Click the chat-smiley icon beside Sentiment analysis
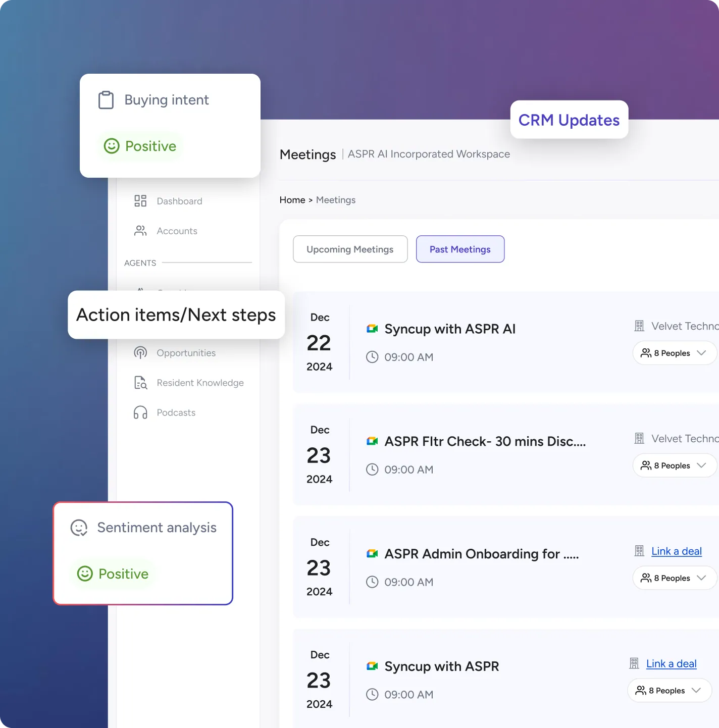The width and height of the screenshot is (719, 728). pos(79,528)
